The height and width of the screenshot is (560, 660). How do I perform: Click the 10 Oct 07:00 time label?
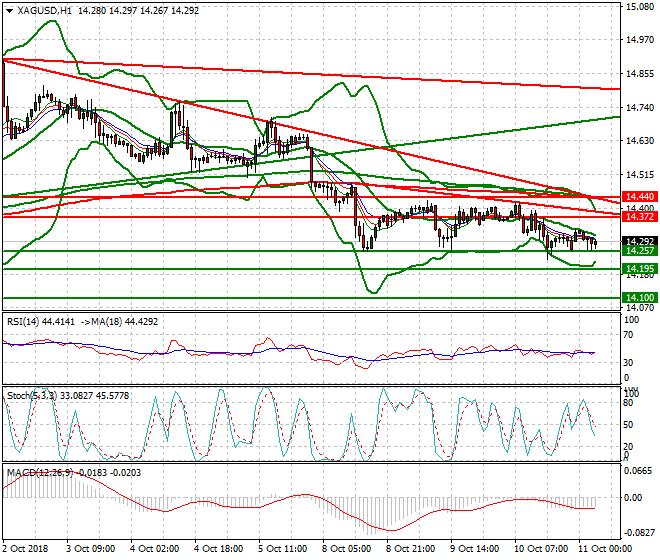(542, 549)
